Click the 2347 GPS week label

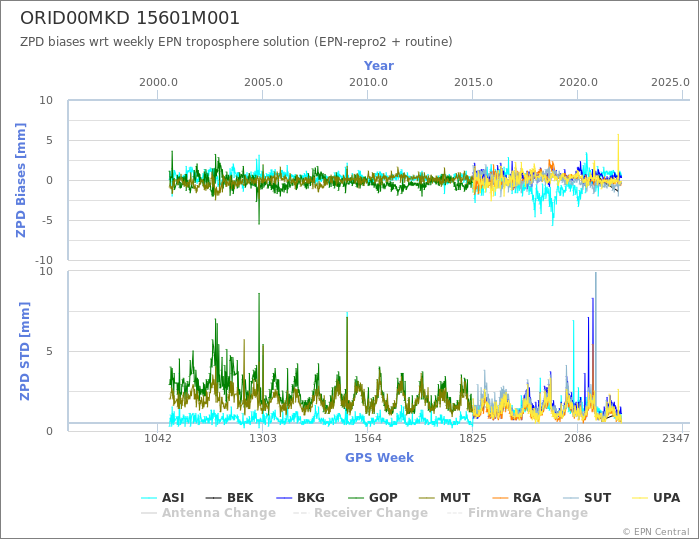[676, 438]
